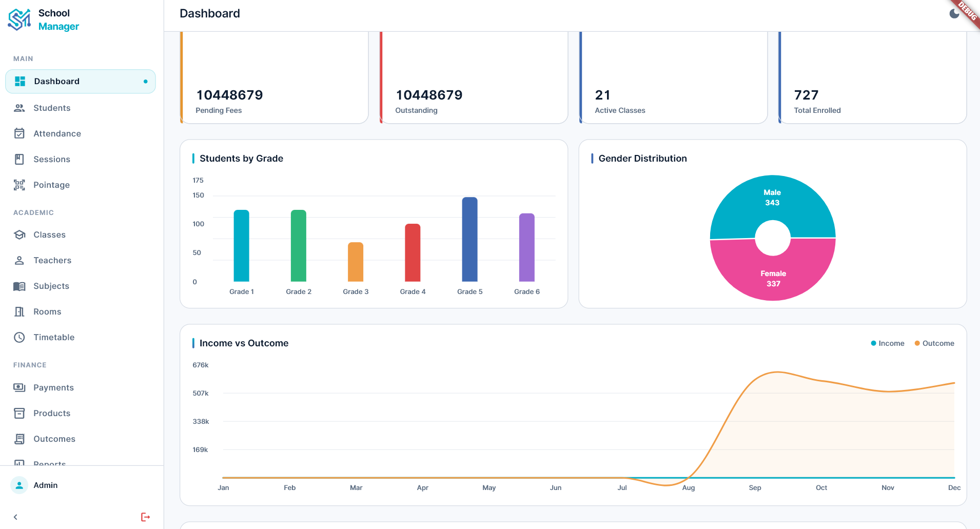Click the purple Grade 6 bar

(x=527, y=247)
